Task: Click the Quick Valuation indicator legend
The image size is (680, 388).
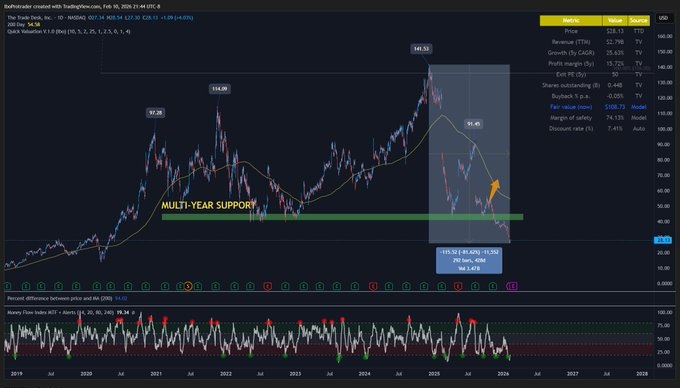Action: tap(69, 32)
